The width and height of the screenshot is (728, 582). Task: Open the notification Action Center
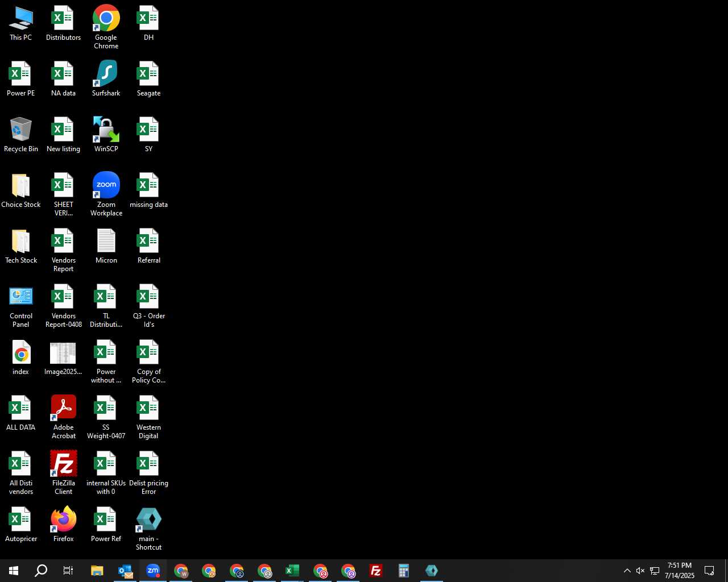tap(709, 571)
